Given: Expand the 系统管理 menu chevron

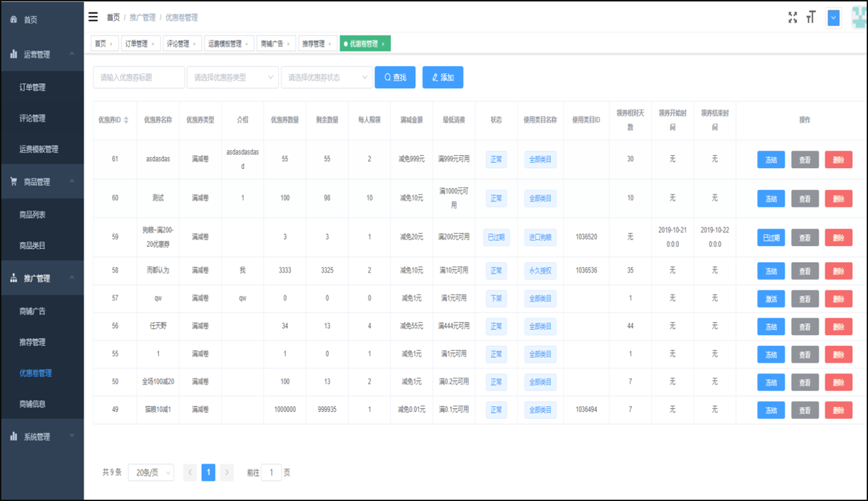Looking at the screenshot, I should [x=72, y=436].
